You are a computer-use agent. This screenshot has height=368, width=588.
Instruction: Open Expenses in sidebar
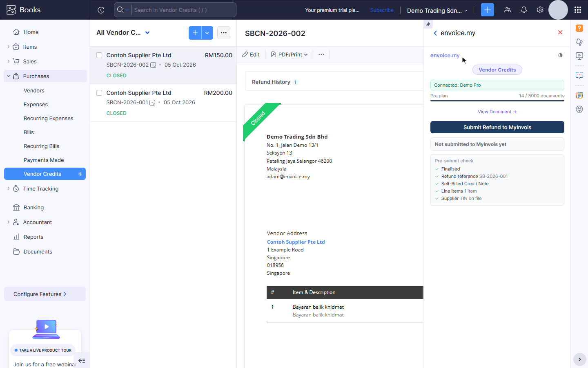tap(36, 104)
